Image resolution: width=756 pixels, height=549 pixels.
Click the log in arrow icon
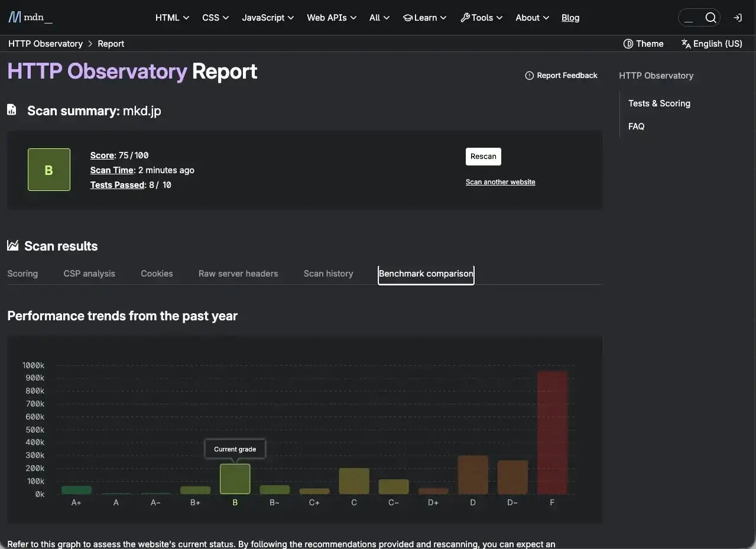pos(738,18)
